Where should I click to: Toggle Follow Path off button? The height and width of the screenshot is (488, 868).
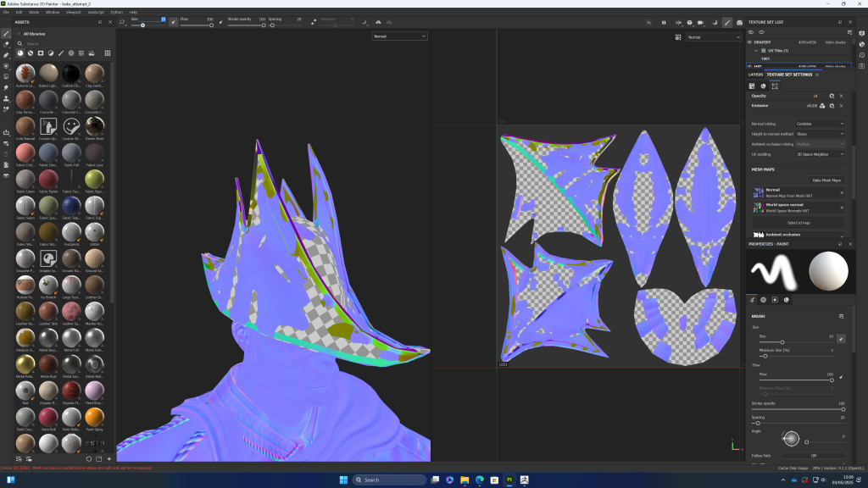[813, 455]
